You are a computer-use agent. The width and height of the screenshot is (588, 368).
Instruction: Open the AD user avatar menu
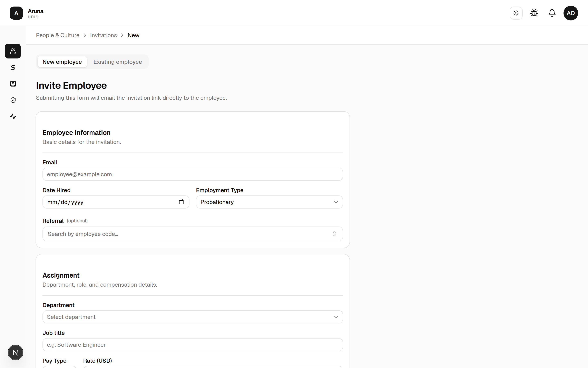coord(571,13)
